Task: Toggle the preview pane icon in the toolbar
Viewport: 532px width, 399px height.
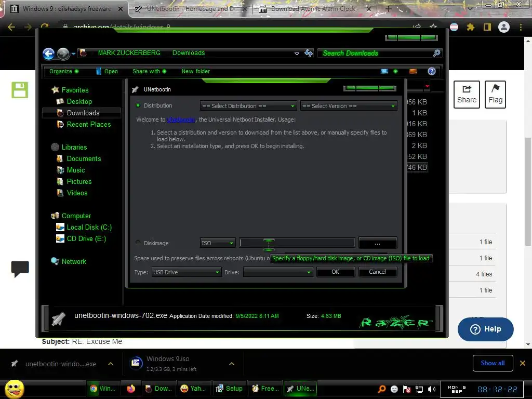Action: (x=413, y=71)
